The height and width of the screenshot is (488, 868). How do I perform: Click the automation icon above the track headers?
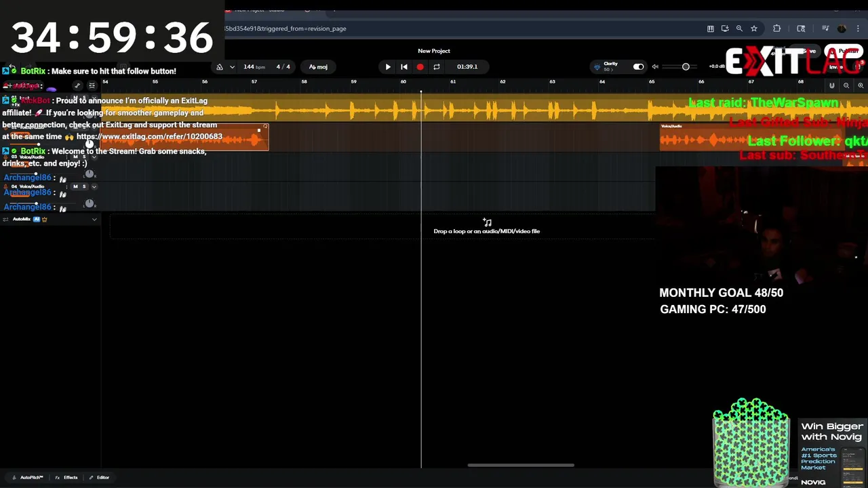(77, 85)
